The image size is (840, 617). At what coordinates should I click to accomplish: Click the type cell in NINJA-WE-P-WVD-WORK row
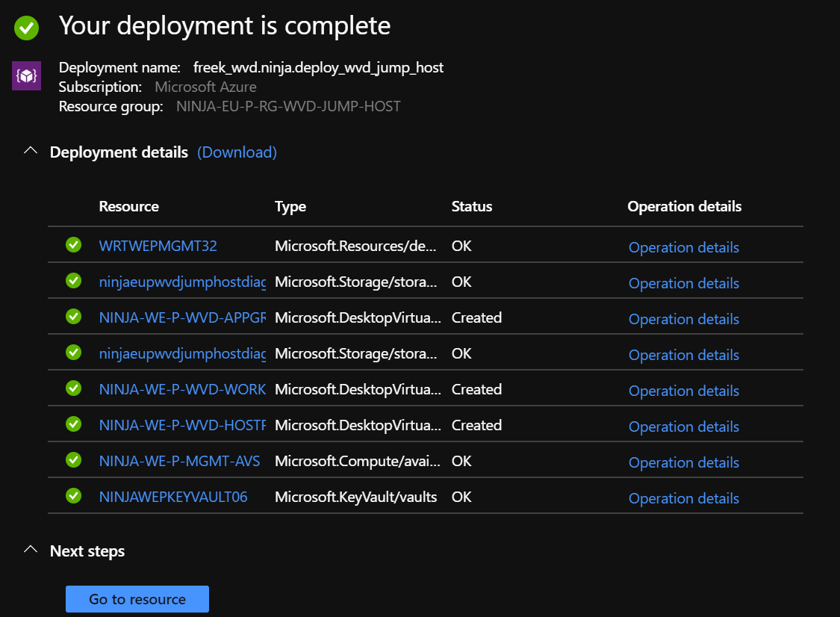(x=358, y=390)
